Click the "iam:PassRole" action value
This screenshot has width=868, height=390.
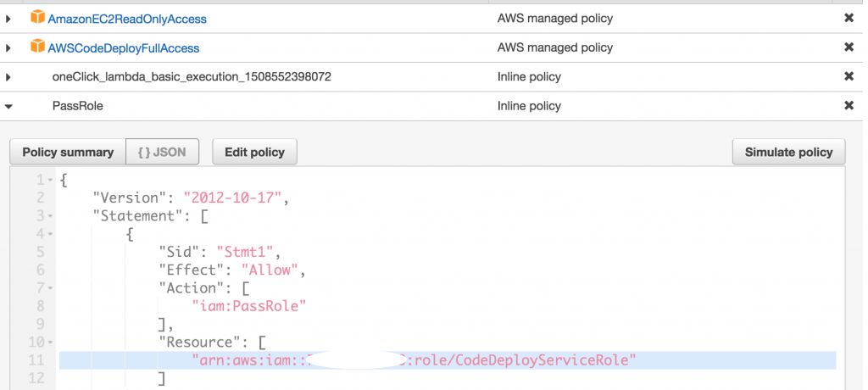249,306
